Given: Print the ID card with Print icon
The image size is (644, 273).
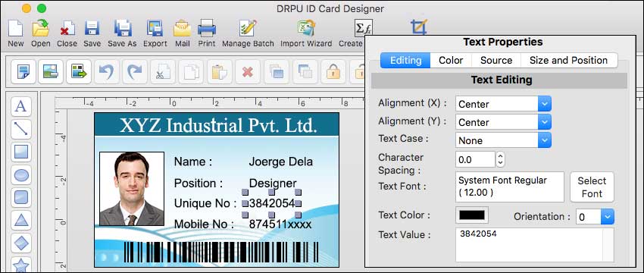Looking at the screenshot, I should coord(207,29).
